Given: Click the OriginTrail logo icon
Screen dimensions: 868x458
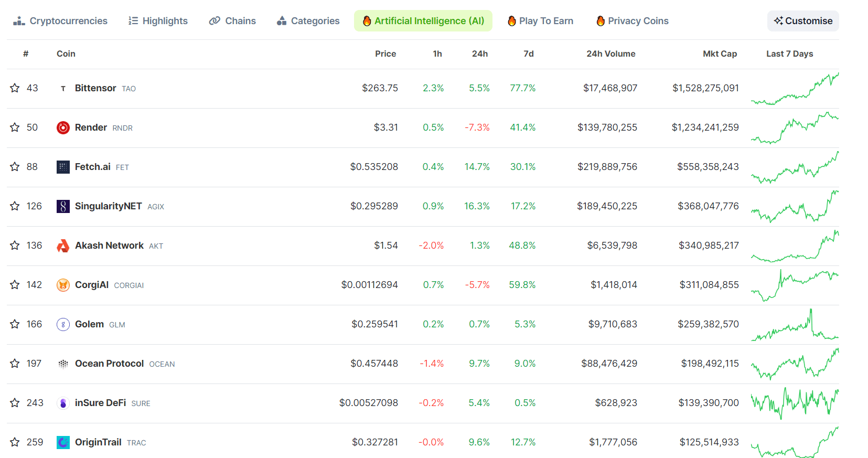Looking at the screenshot, I should pyautogui.click(x=63, y=442).
